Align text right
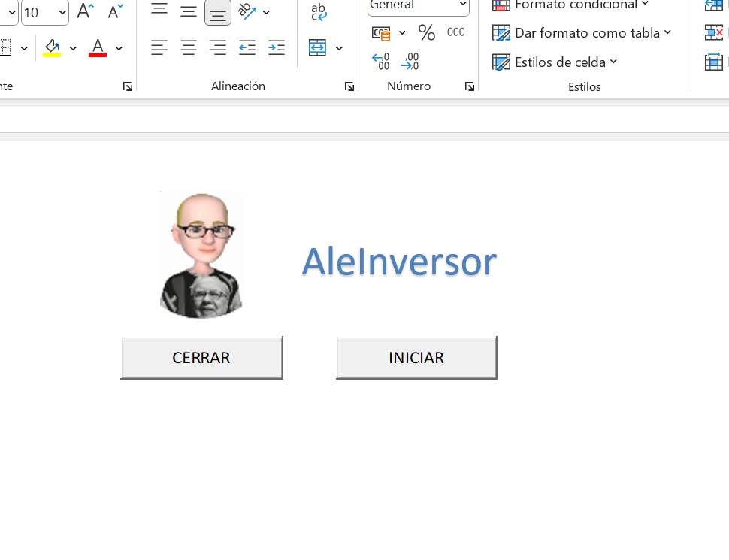 click(218, 47)
